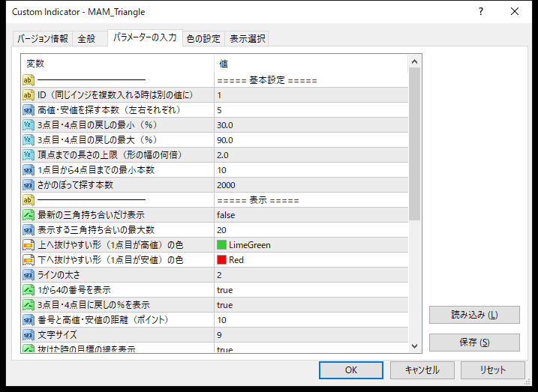Open the help question mark in title bar

(x=481, y=12)
